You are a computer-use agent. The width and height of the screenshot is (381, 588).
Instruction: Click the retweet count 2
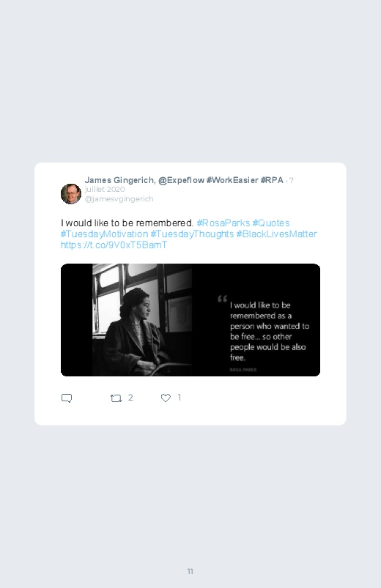pyautogui.click(x=130, y=398)
